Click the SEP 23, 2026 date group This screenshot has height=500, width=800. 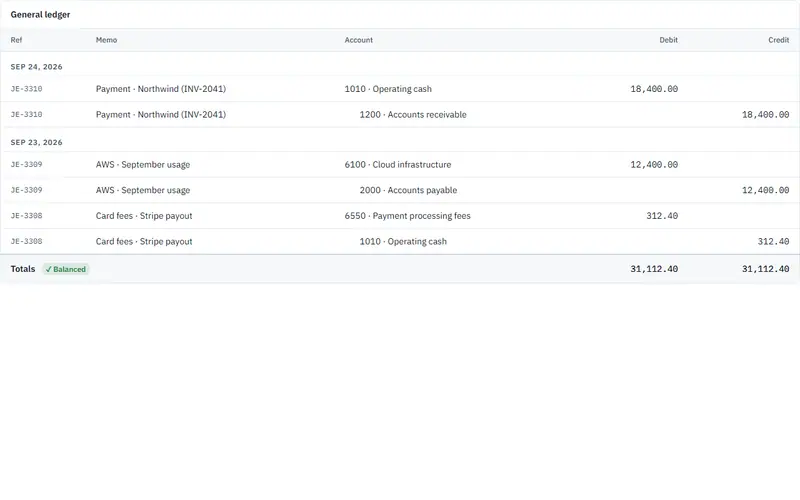tap(36, 142)
